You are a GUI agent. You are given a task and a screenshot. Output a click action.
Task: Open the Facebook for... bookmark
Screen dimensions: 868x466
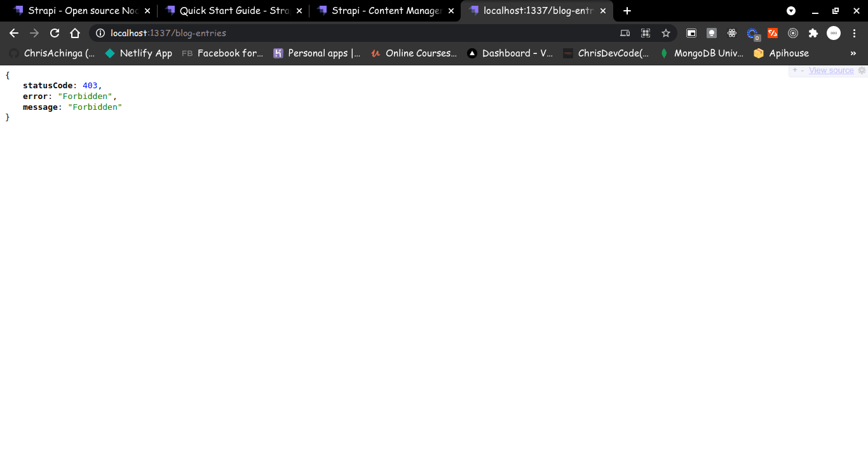point(222,53)
